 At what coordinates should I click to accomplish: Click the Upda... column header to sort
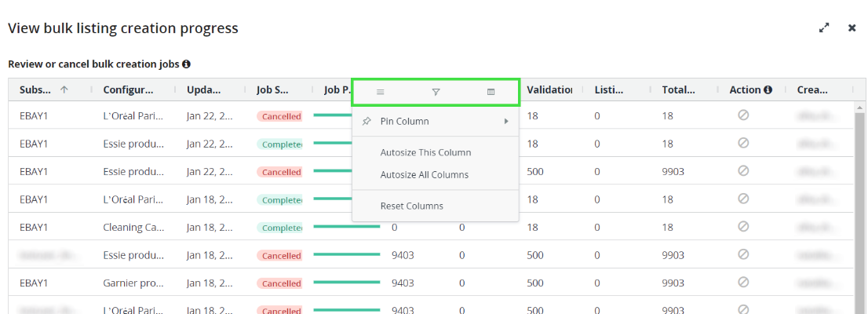tap(203, 90)
